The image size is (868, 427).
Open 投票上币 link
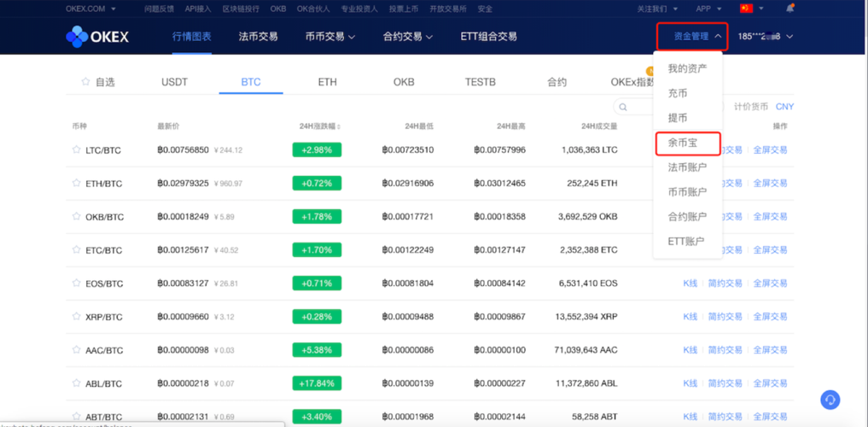point(404,9)
